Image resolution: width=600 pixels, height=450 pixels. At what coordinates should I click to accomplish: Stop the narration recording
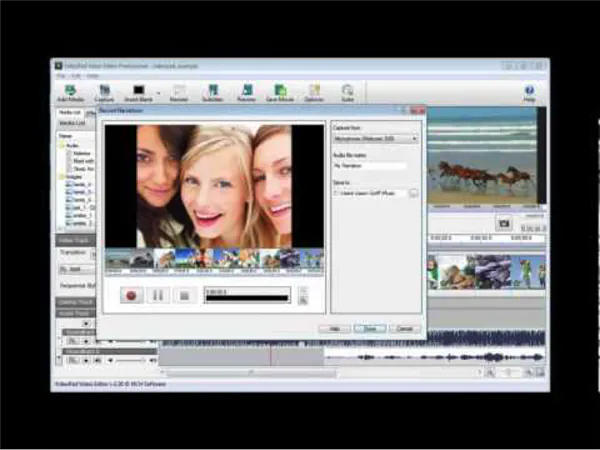point(185,295)
